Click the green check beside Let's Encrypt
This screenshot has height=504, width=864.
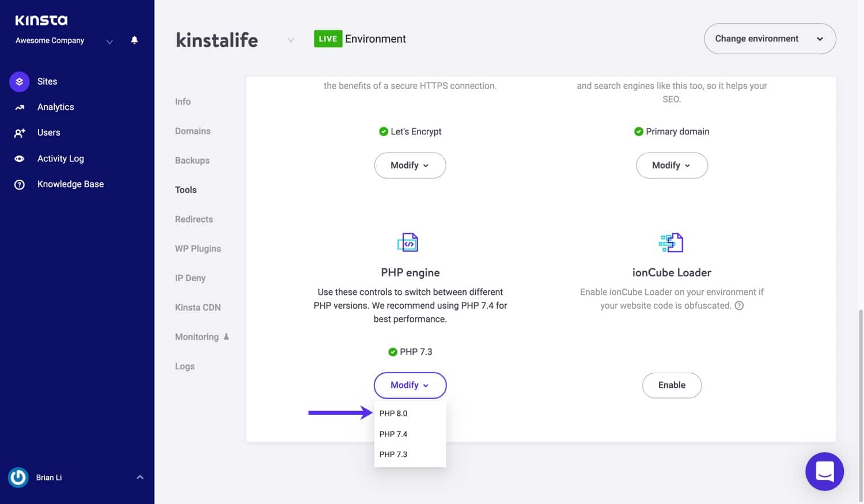pyautogui.click(x=384, y=131)
